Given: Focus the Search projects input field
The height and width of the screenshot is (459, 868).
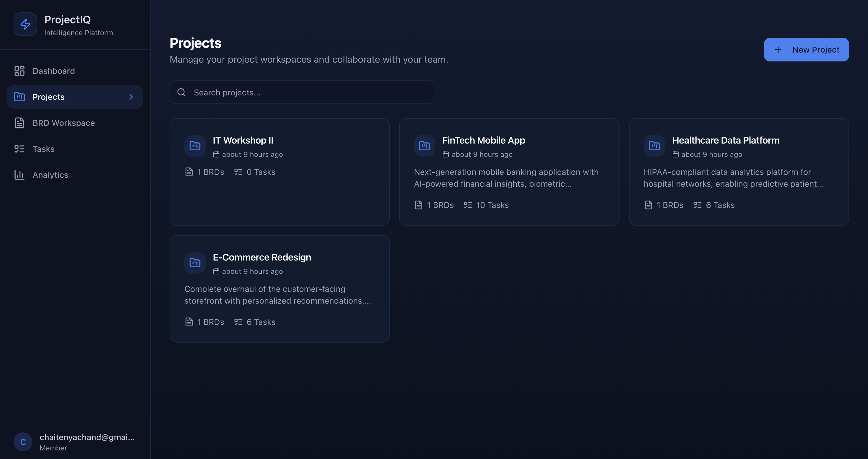Looking at the screenshot, I should pos(310,92).
